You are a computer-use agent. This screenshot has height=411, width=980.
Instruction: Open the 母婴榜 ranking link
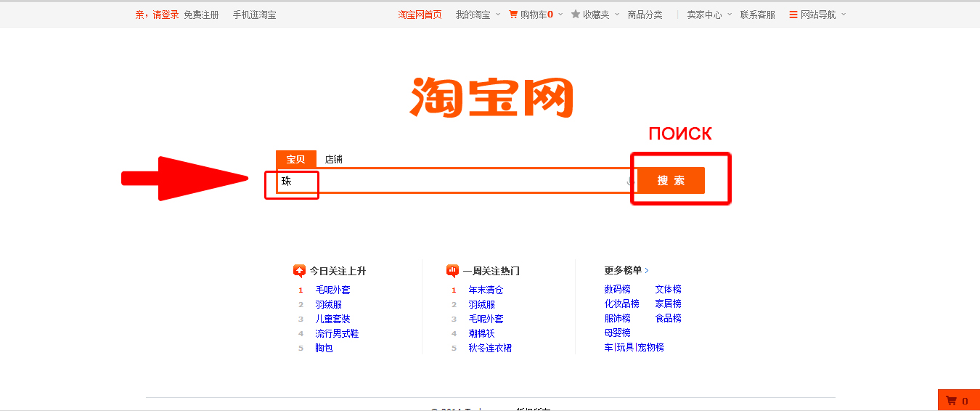tap(617, 333)
